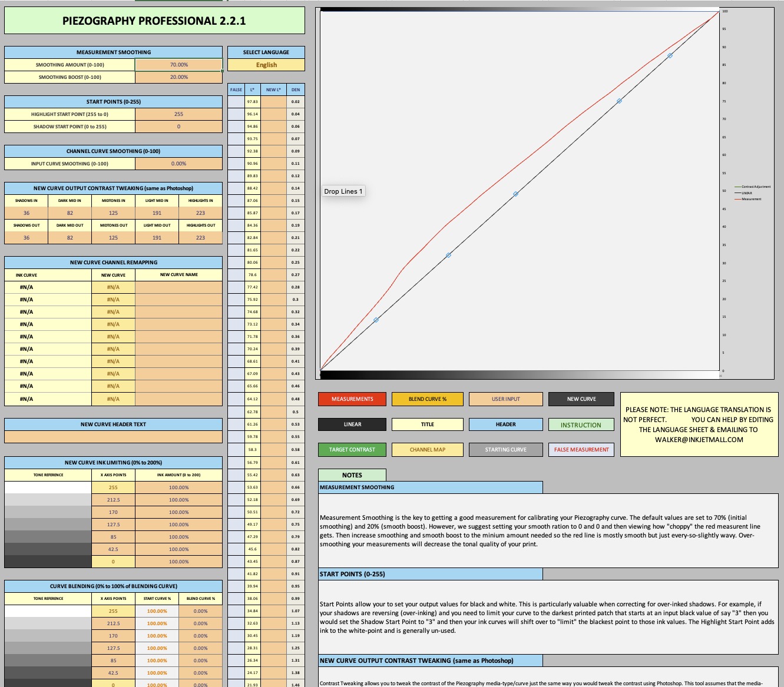Click the value under SHADOWS IN
This screenshot has height=687, width=784.
click(27, 213)
